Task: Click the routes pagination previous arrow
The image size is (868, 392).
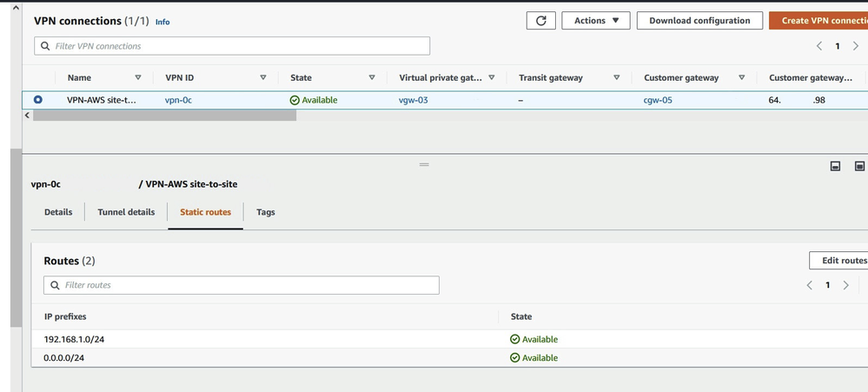Action: [810, 285]
